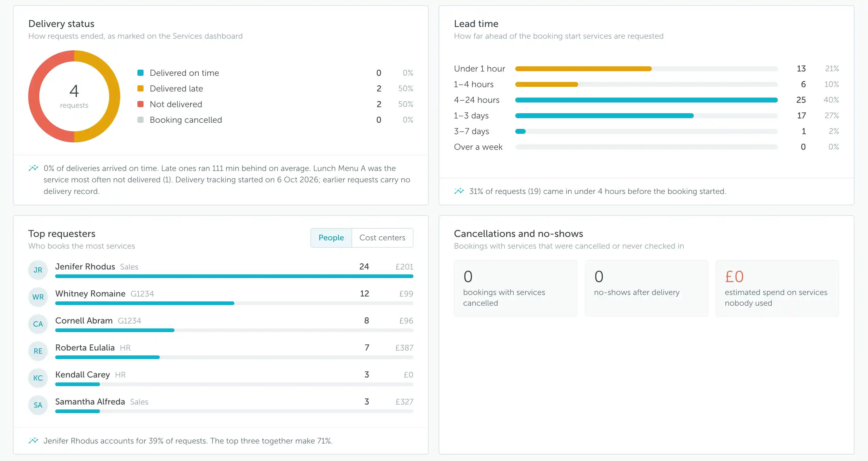The image size is (868, 461).
Task: Click the insight trend icon under Delivery status
Action: (x=33, y=168)
